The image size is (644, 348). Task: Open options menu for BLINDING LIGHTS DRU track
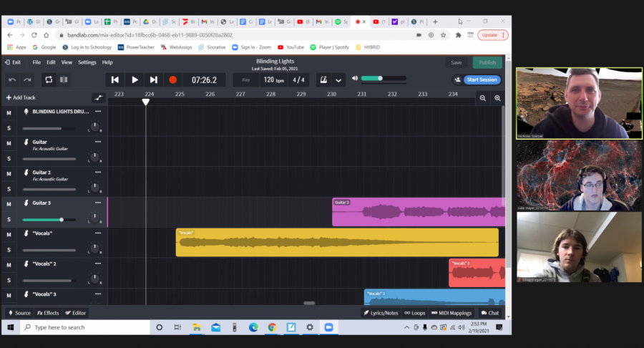[98, 111]
